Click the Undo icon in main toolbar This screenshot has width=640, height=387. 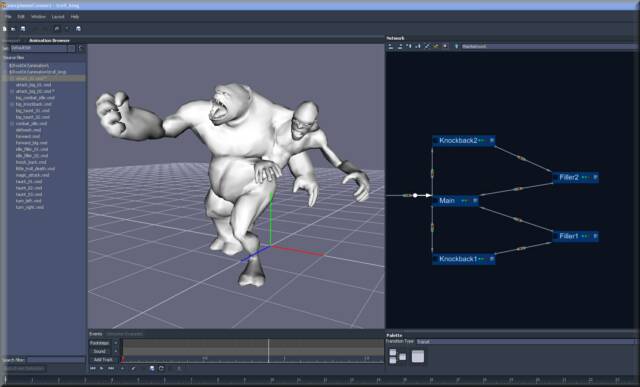click(x=57, y=29)
